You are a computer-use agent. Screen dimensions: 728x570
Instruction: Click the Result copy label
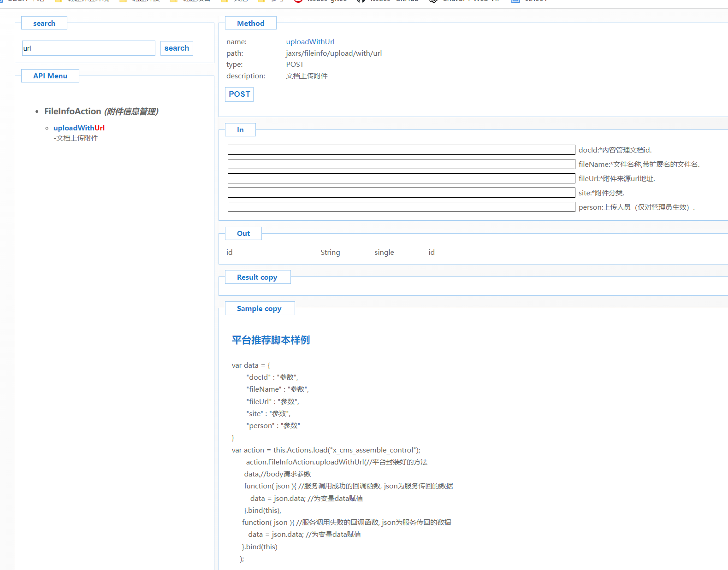[x=257, y=277]
